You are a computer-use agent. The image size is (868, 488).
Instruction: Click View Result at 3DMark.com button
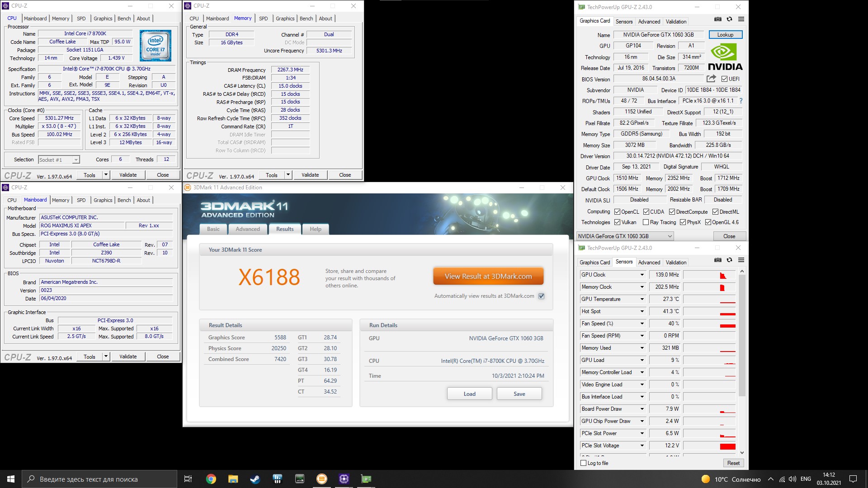[x=488, y=276]
